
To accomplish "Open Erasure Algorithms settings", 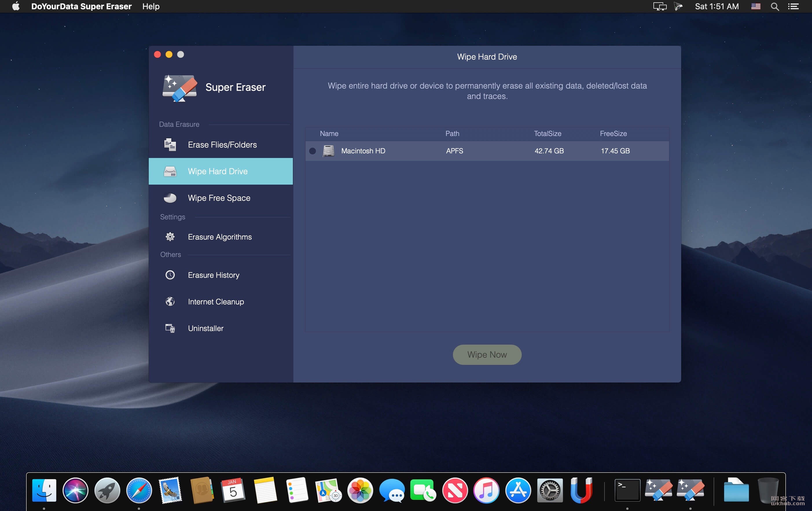I will click(221, 237).
